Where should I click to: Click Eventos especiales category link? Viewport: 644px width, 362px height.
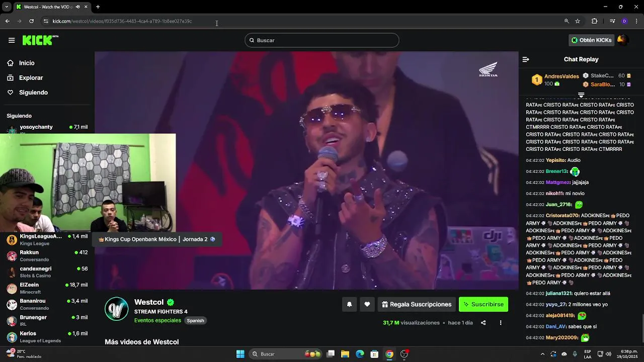[157, 320]
